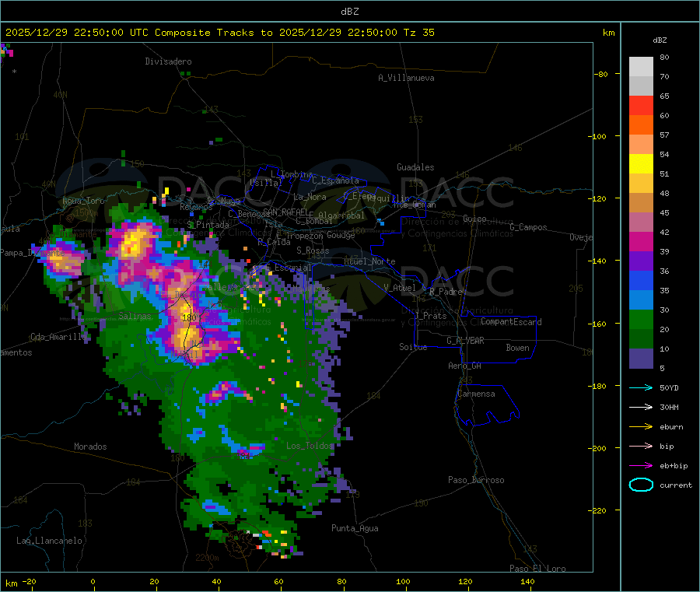Click the '0' tick on bottom axis

(x=93, y=581)
